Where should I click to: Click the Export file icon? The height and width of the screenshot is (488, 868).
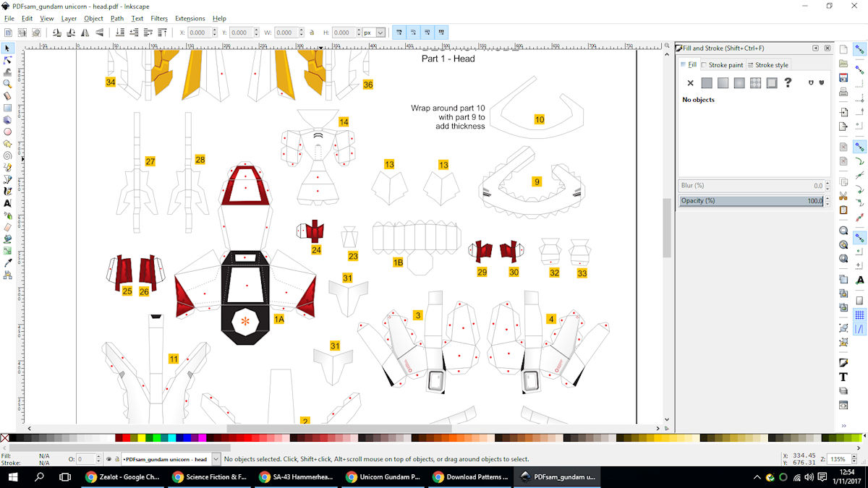843,127
